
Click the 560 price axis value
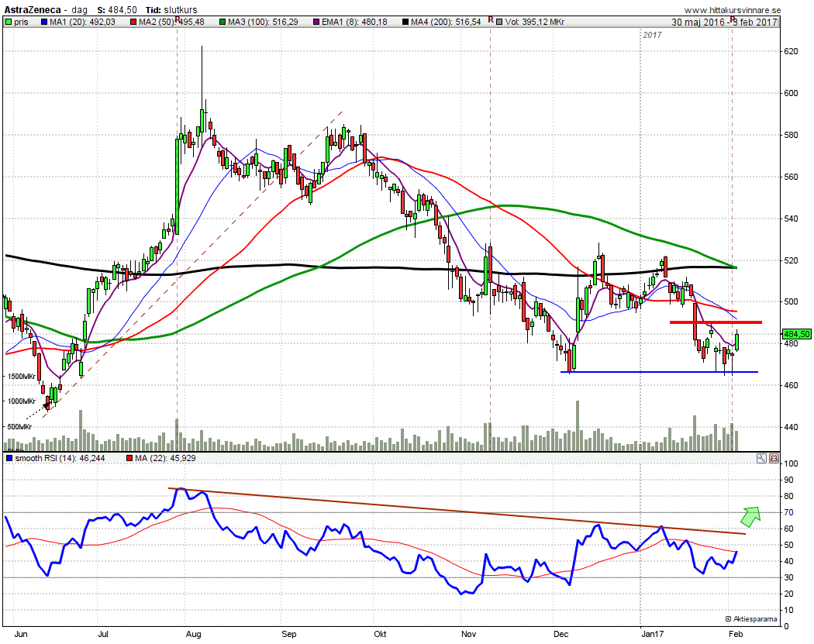pyautogui.click(x=791, y=177)
